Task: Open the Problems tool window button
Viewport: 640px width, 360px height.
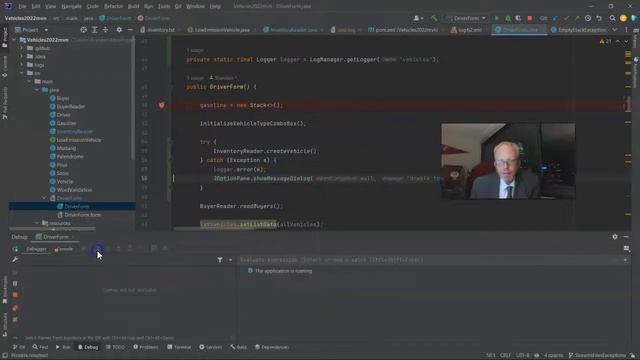Action: 145,347
